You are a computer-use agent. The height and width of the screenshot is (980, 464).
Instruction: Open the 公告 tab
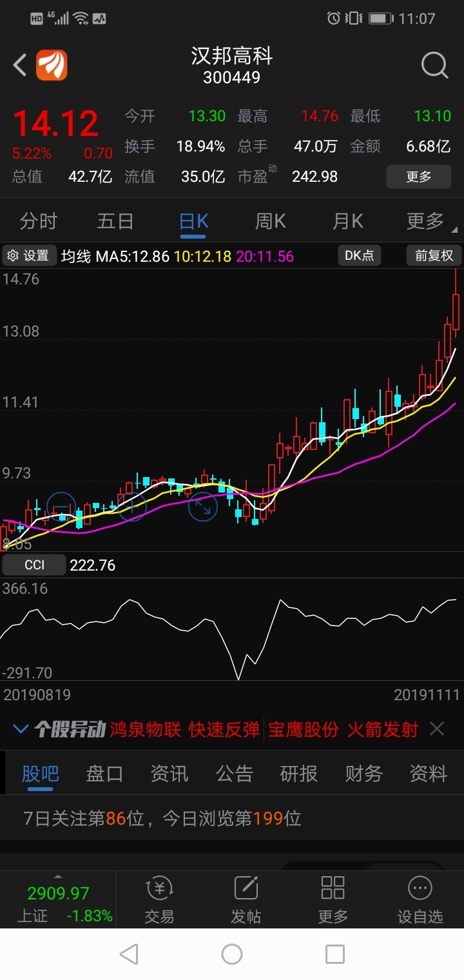(235, 773)
